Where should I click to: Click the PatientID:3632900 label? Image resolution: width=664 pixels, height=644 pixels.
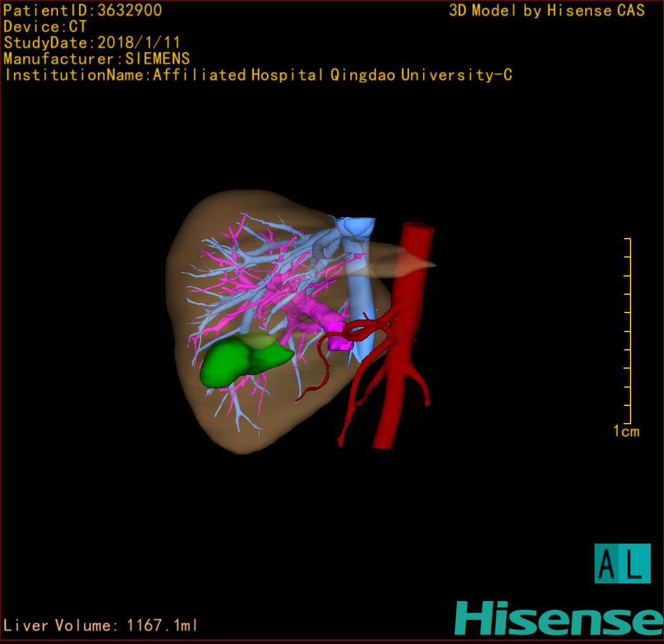coord(83,11)
